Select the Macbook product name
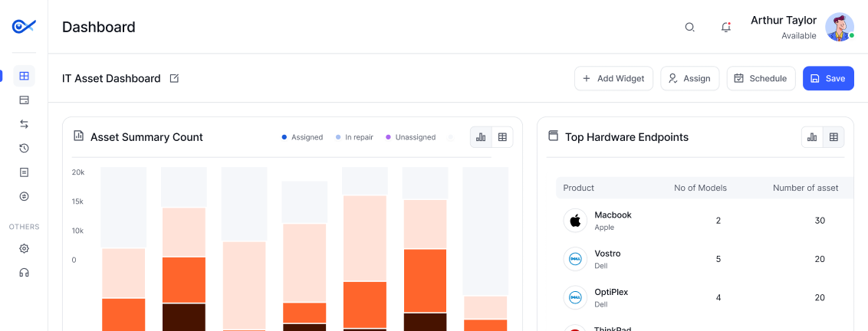868x331 pixels. tap(613, 215)
